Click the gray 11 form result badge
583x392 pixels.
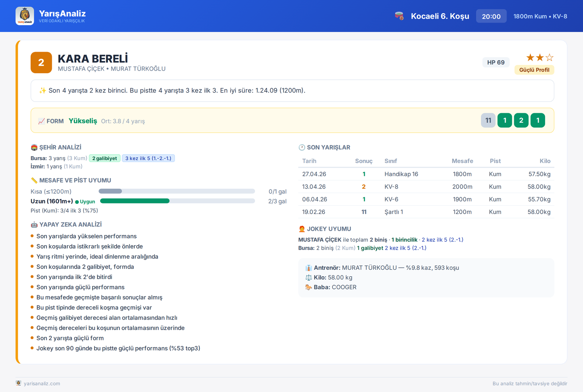pyautogui.click(x=488, y=120)
